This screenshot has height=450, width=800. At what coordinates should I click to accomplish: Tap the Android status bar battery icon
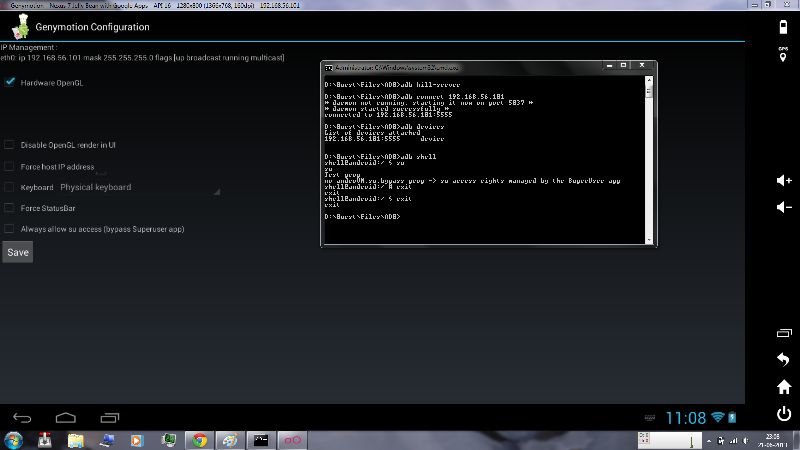pos(732,417)
